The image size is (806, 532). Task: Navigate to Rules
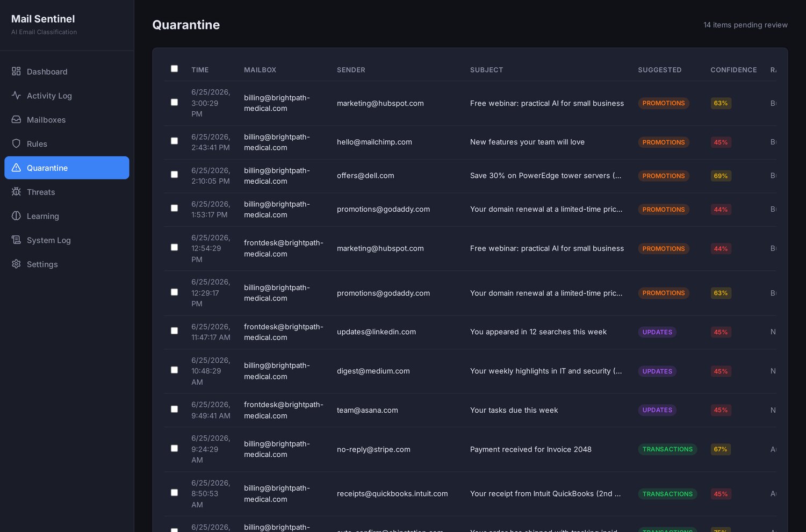click(x=67, y=144)
